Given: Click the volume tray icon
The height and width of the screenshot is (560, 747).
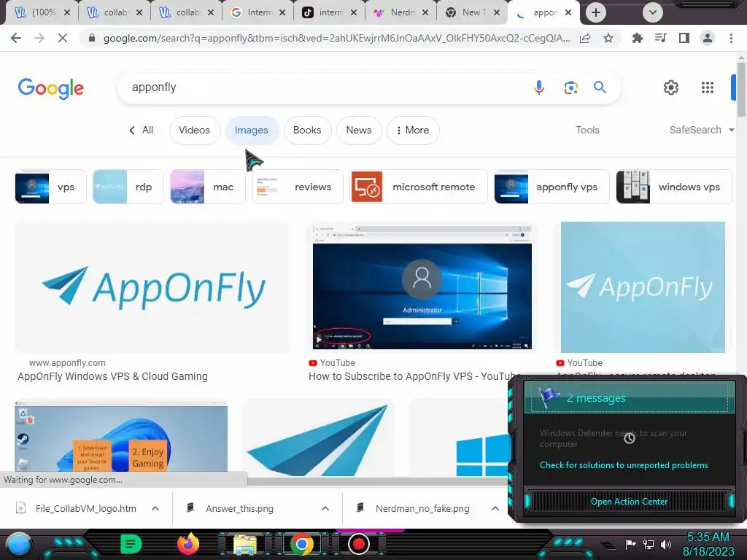Looking at the screenshot, I should coord(665,544).
